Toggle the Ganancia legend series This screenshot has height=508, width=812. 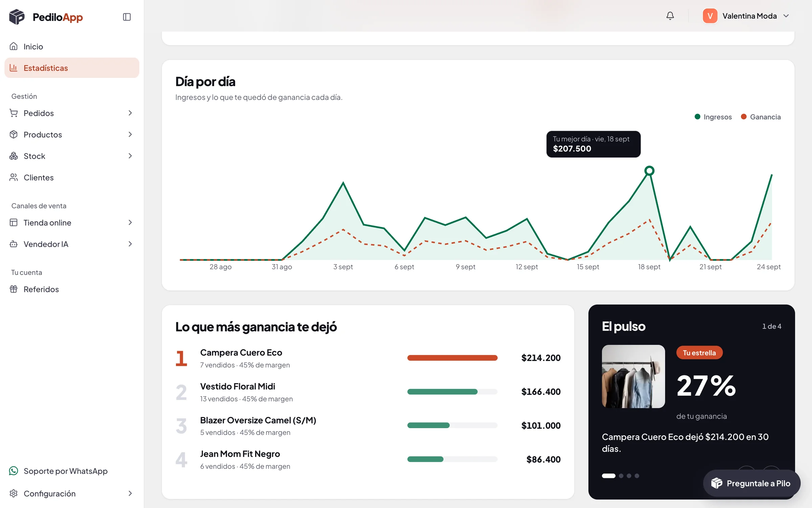click(761, 117)
